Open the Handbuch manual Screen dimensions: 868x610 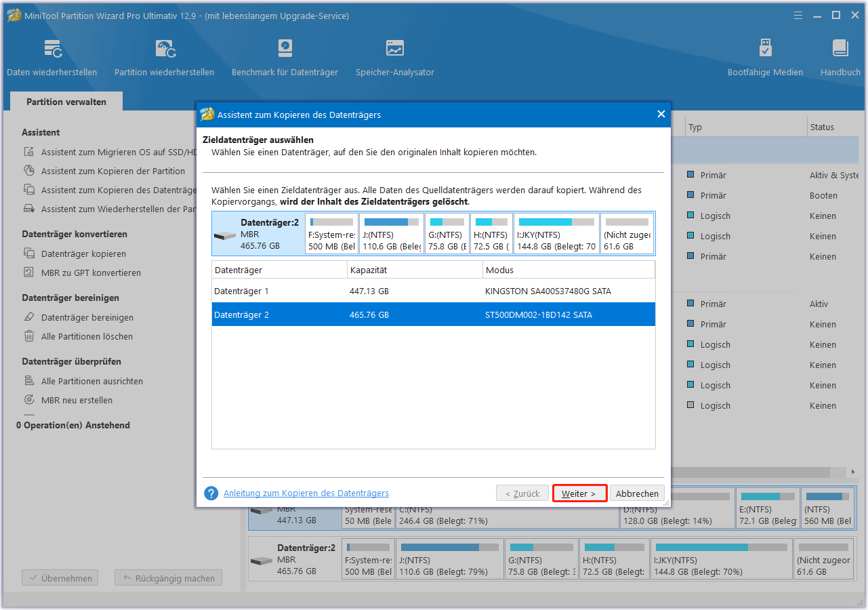point(840,58)
